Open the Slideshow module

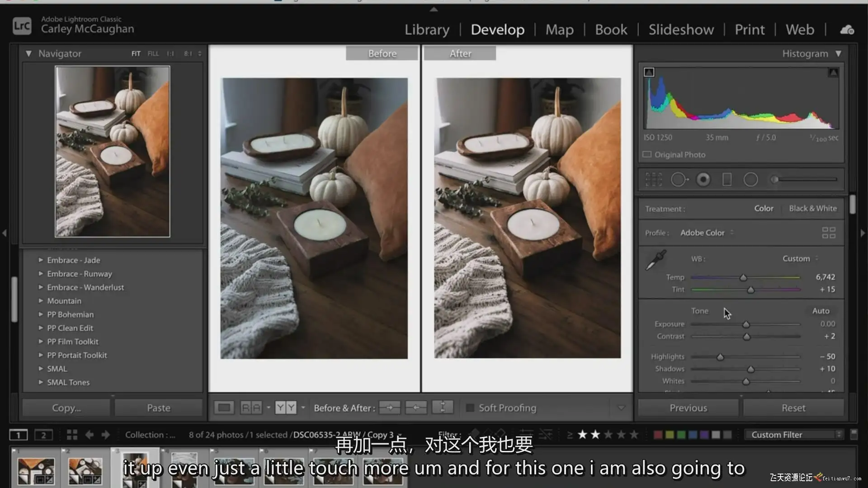tap(681, 30)
